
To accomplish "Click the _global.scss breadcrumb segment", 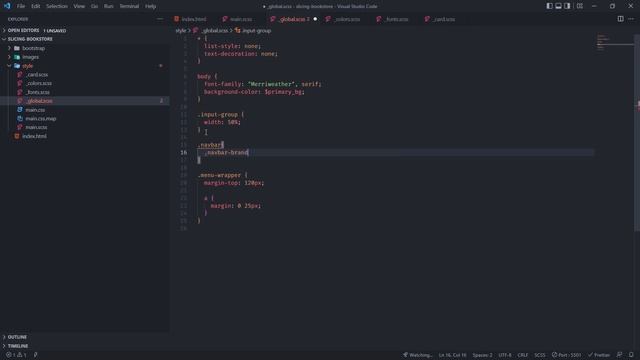I will tap(214, 31).
